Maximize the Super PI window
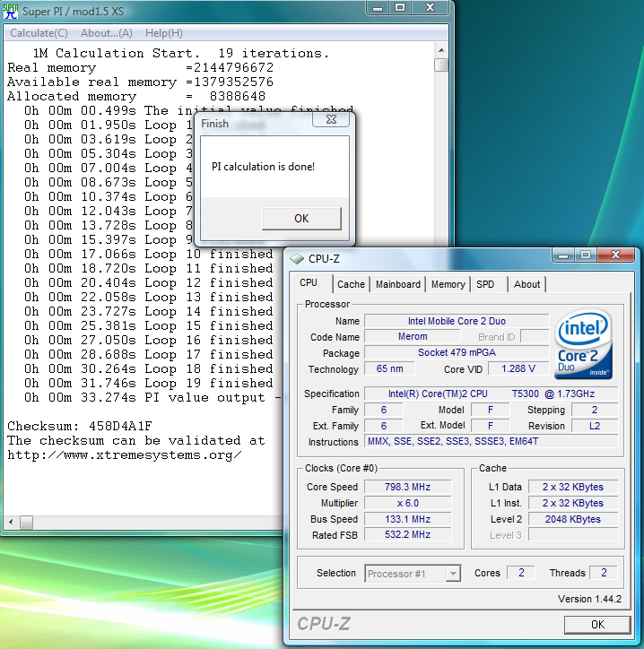Screen dimensions: 644x649 click(400, 8)
